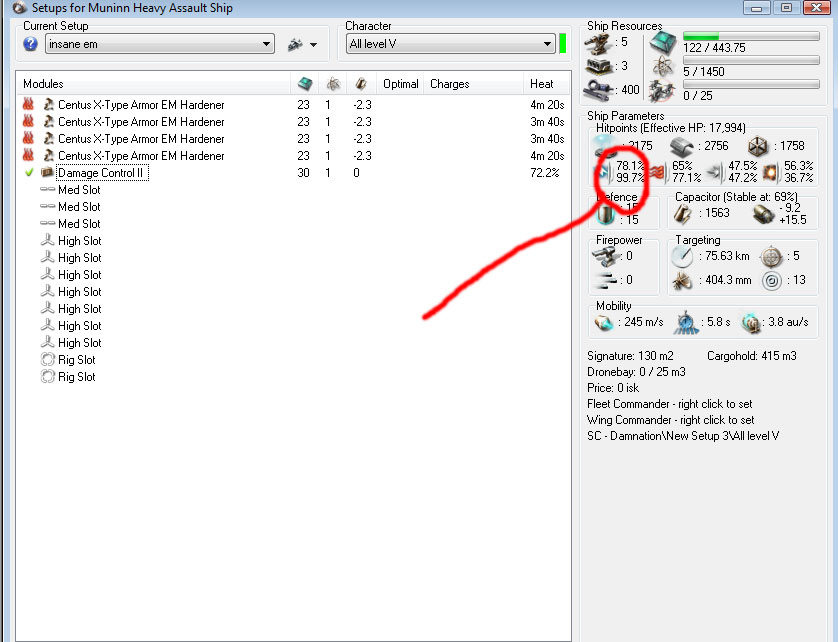Toggle overheat on second Centus EM Hardener row
The width and height of the screenshot is (838, 642).
point(28,121)
